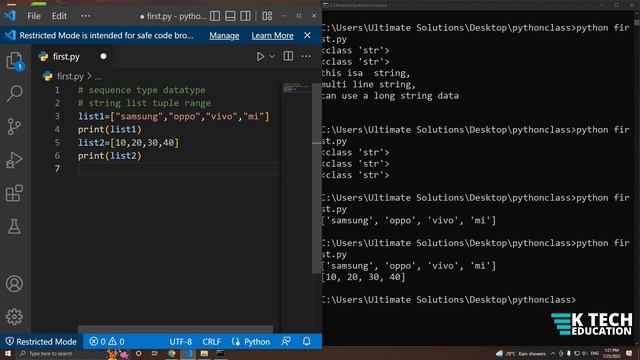This screenshot has width=640, height=360.
Task: Open editor More Actions ellipsis
Action: pos(306,56)
